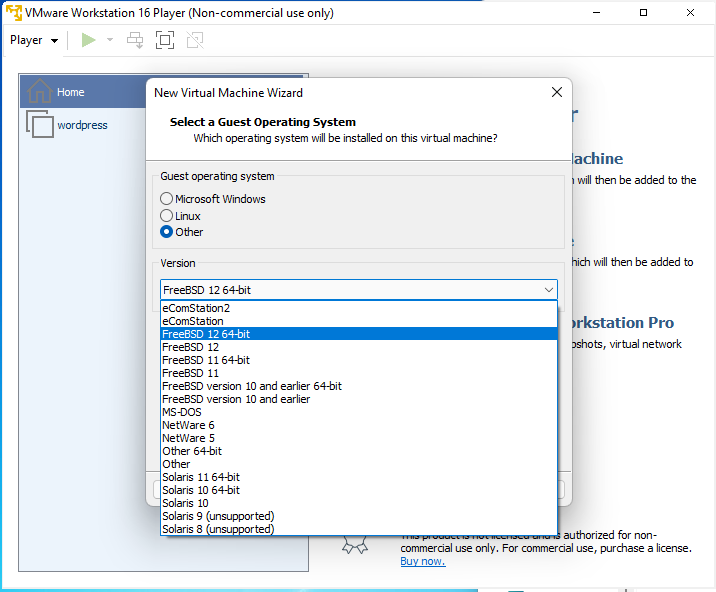Screen dimensions: 716x592
Task: Choose Solaris 10 option
Action: point(359,503)
